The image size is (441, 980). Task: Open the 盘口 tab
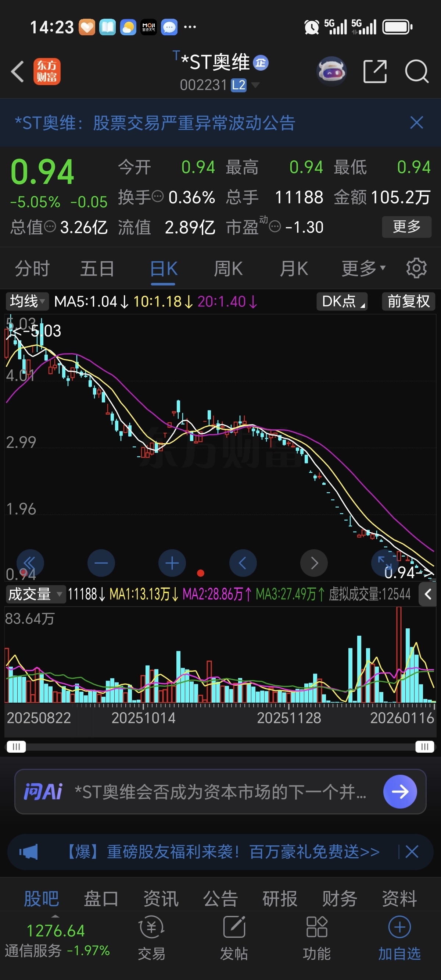click(101, 899)
